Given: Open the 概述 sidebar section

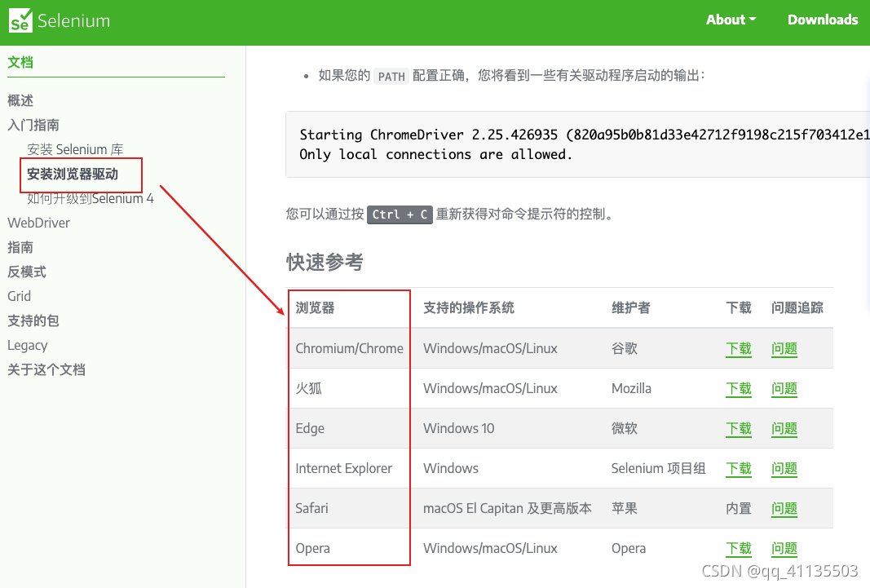Looking at the screenshot, I should click(x=20, y=100).
